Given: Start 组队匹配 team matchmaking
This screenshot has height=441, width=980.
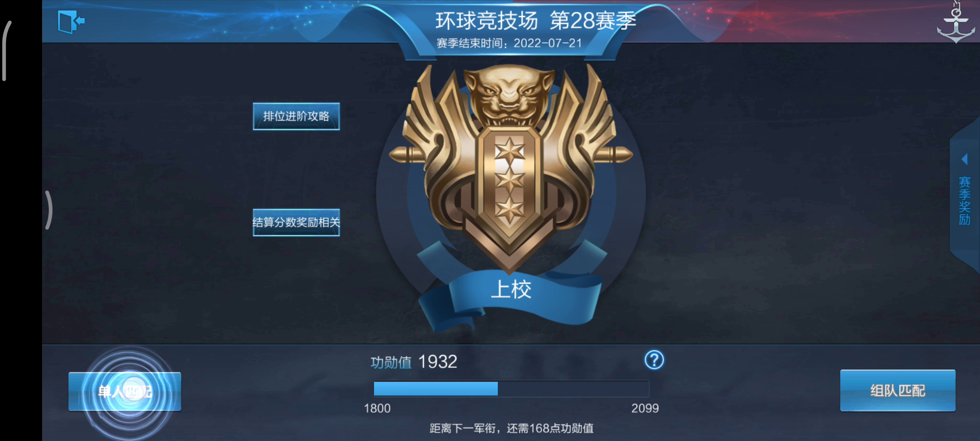Looking at the screenshot, I should pos(898,391).
